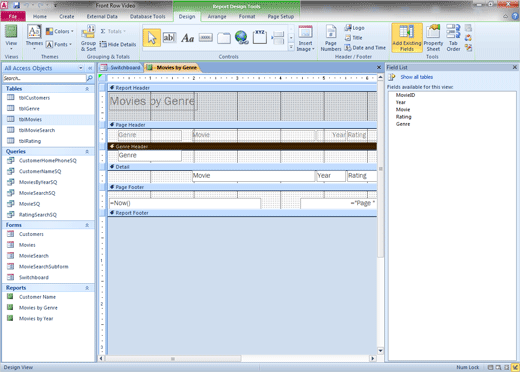
Task: Click the vertical scrollbar down arrow
Action: (x=380, y=351)
